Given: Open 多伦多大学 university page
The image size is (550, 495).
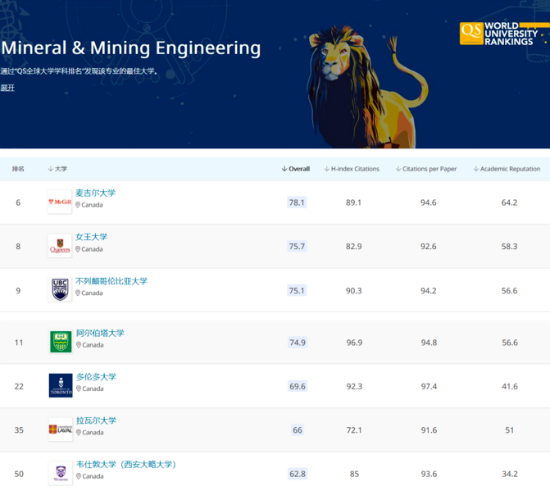Looking at the screenshot, I should [96, 377].
